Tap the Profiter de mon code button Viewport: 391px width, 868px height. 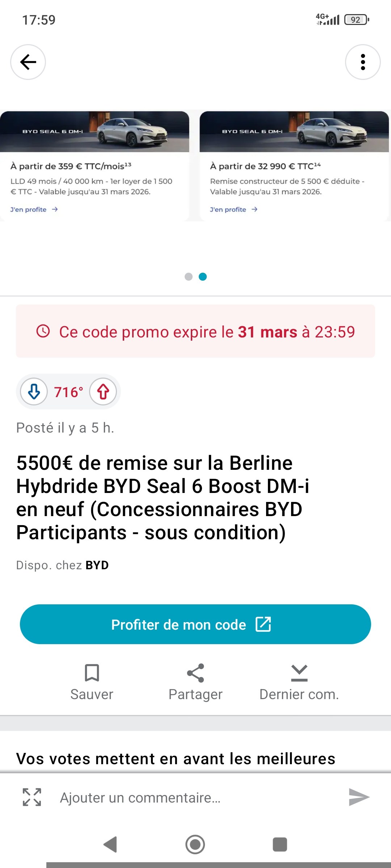[195, 624]
